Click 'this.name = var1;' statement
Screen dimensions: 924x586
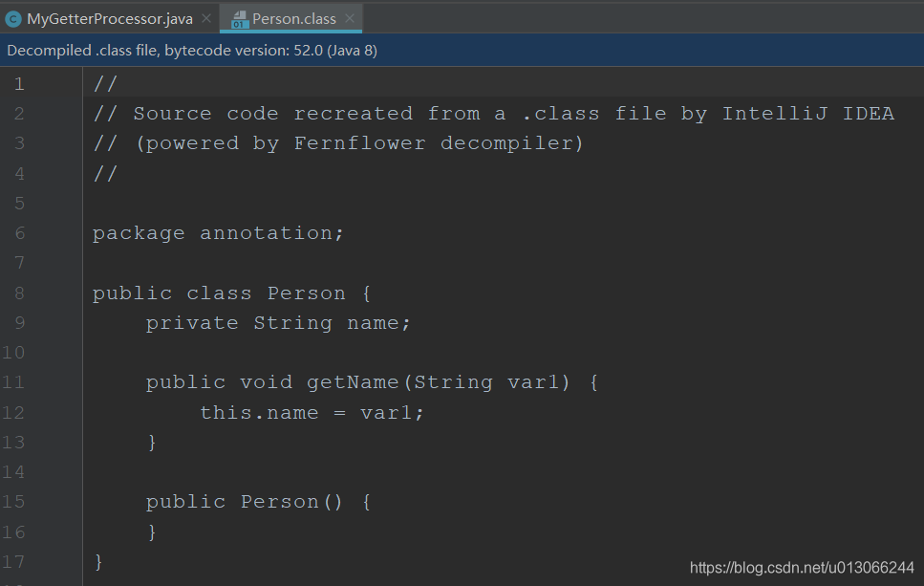(x=312, y=413)
